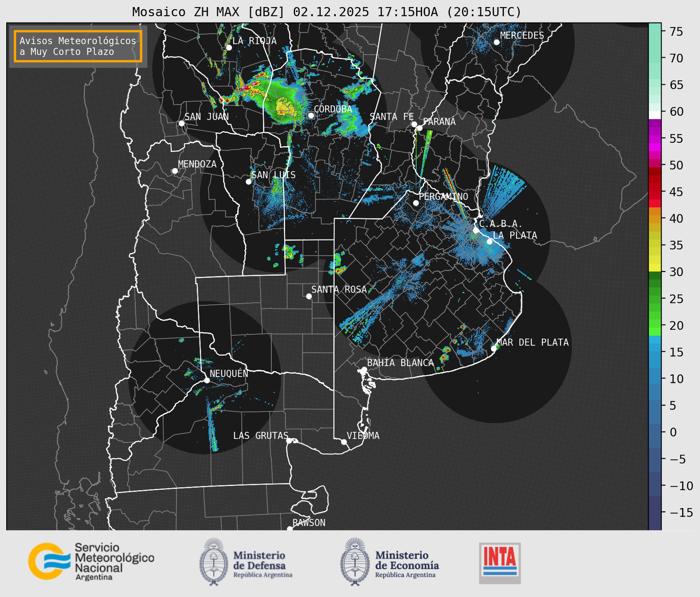This screenshot has height=597, width=700.
Task: Click the SANTA ROSA text label
Action: click(339, 289)
